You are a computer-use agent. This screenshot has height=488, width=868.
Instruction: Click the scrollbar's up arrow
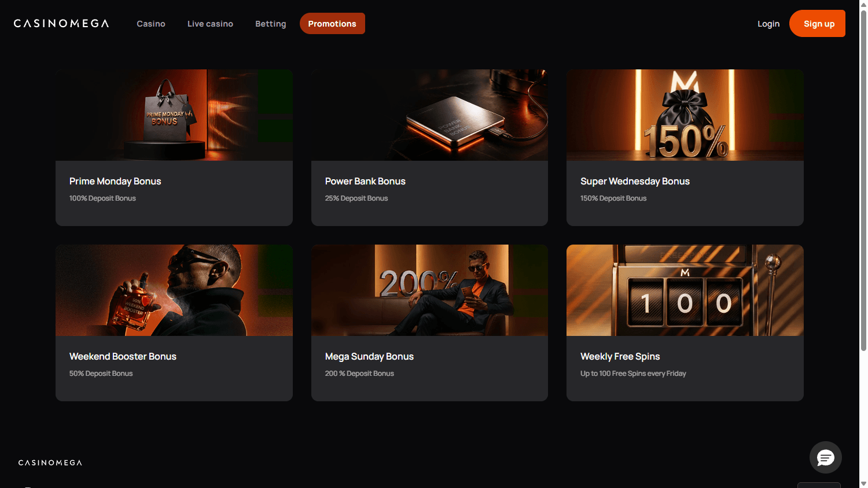863,4
